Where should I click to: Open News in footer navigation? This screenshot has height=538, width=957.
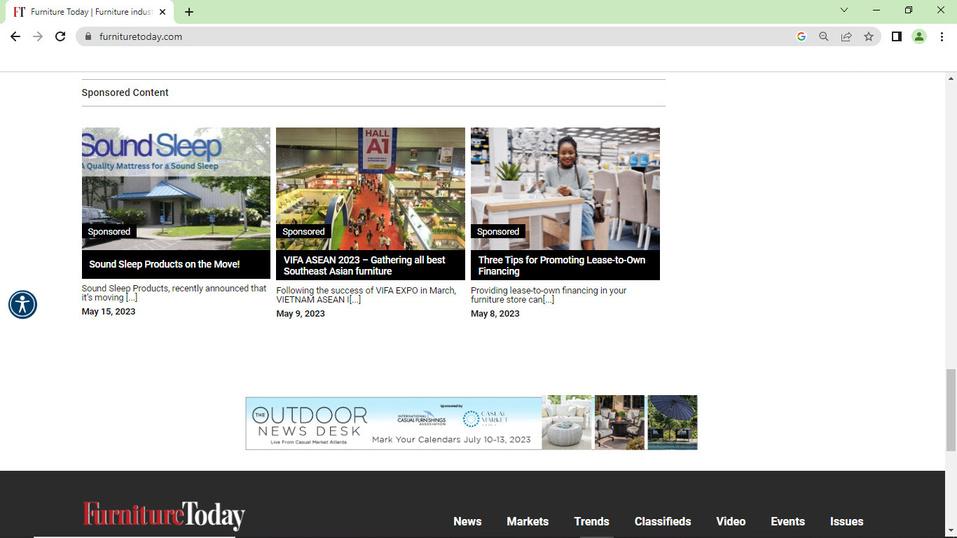467,522
